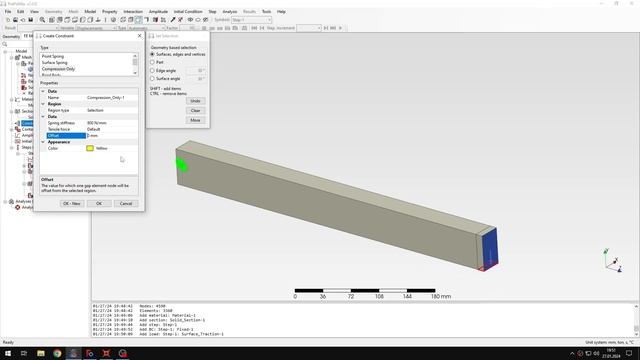Collapse the Mesh tree node
The image size is (640, 360).
[11, 58]
